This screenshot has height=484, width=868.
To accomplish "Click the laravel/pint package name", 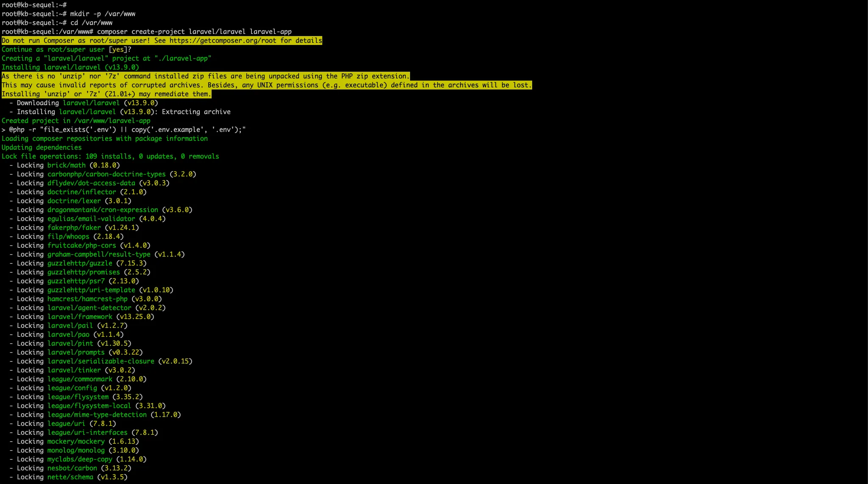I will pyautogui.click(x=70, y=344).
